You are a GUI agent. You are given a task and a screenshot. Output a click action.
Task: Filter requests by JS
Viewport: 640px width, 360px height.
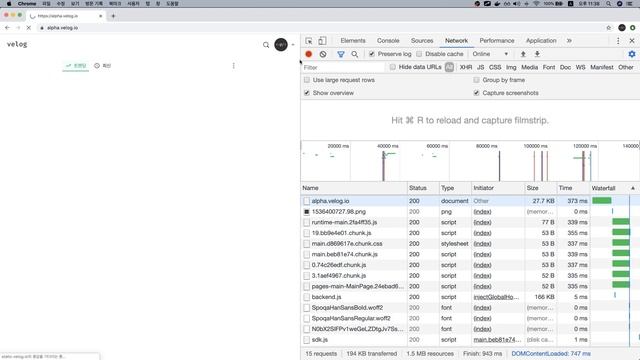[x=480, y=67]
